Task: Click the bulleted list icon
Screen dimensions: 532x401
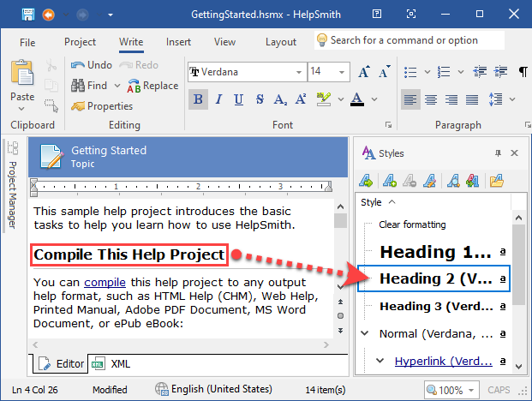Action: pyautogui.click(x=410, y=72)
